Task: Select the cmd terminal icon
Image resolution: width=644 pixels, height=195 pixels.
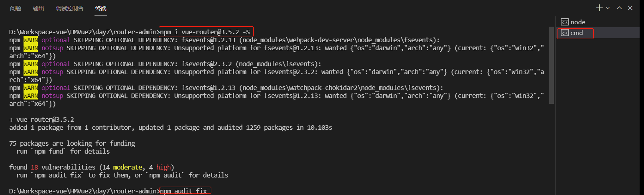Action: (x=565, y=33)
